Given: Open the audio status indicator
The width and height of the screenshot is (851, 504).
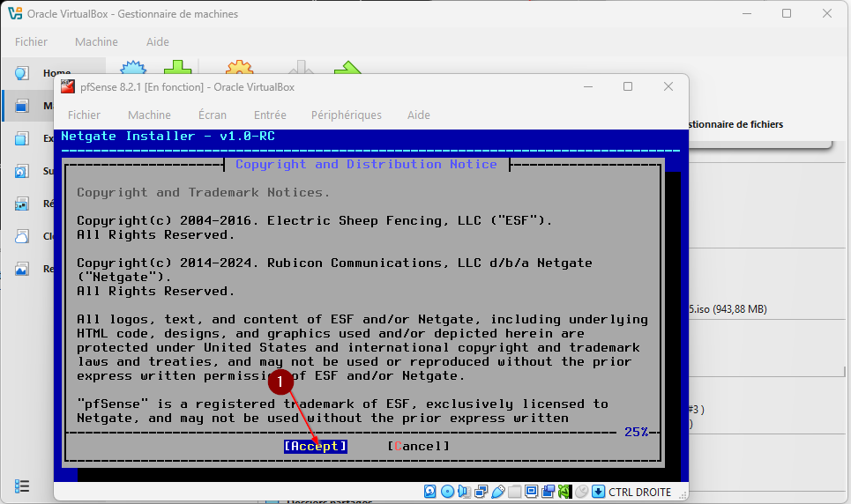Looking at the screenshot, I should 464,492.
